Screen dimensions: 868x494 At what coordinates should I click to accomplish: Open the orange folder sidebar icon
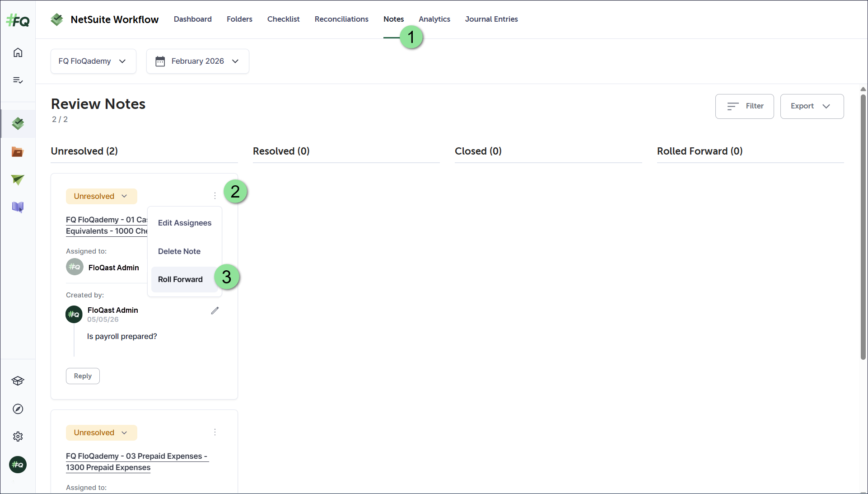coord(18,152)
